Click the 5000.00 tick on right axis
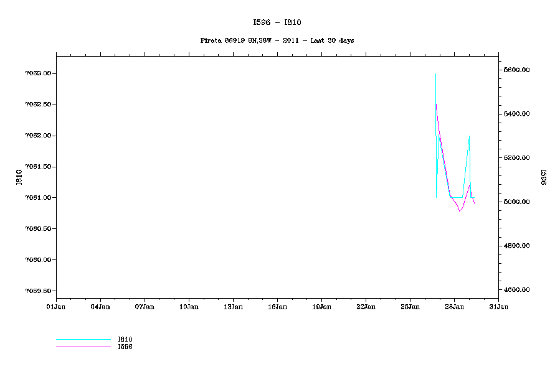The height and width of the screenshot is (392, 555). 518,202
